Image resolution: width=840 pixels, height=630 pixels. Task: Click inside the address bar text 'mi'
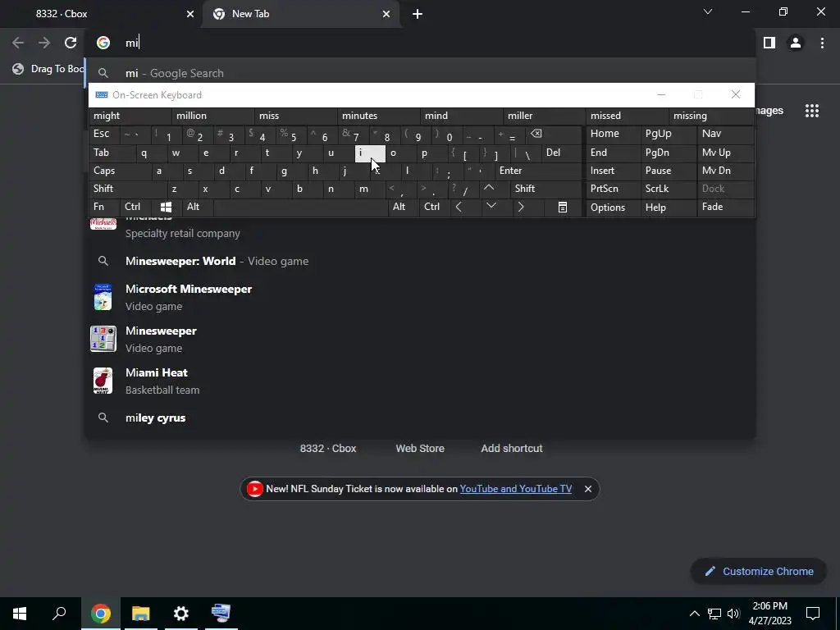tap(132, 43)
